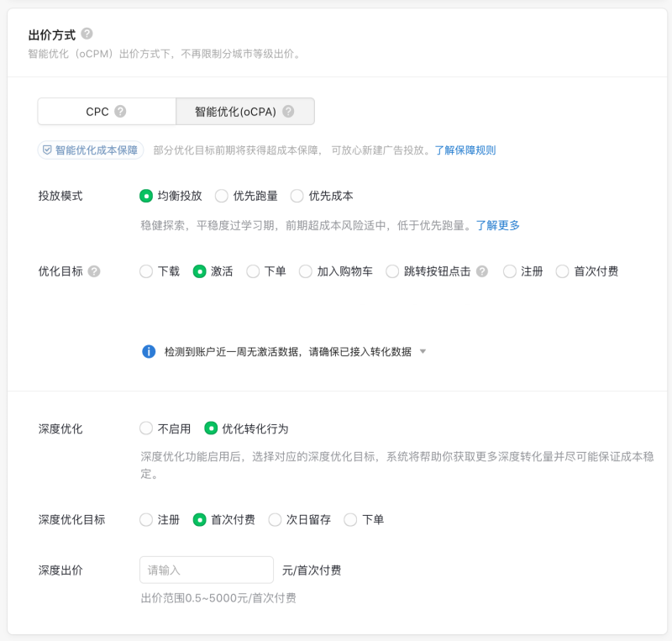Click the blue info icon in the activation data notice
This screenshot has height=641, width=672.
(x=148, y=351)
